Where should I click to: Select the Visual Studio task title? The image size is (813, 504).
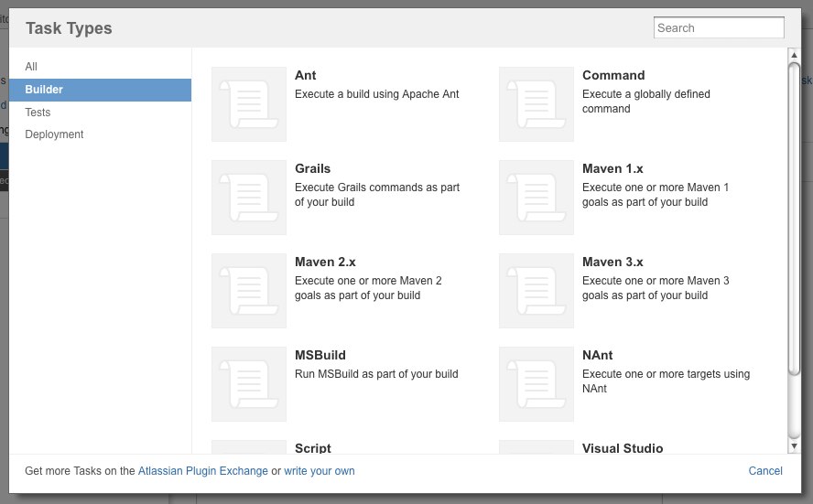coord(623,448)
